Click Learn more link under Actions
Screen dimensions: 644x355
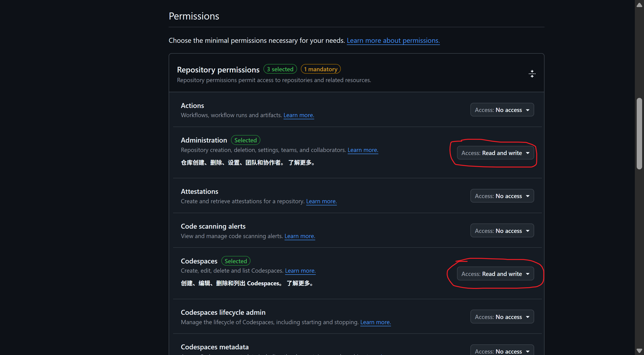[298, 115]
